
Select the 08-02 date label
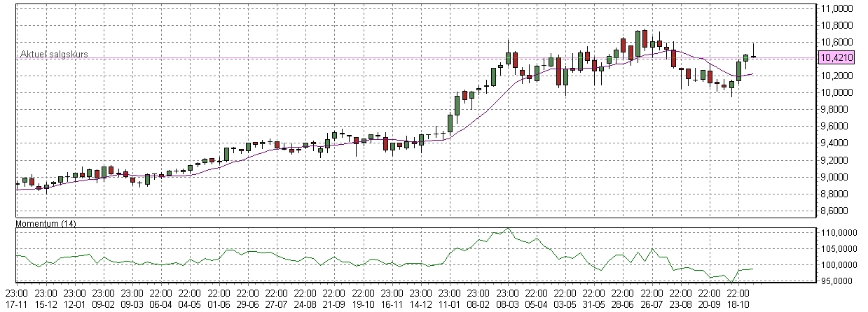pyautogui.click(x=478, y=304)
